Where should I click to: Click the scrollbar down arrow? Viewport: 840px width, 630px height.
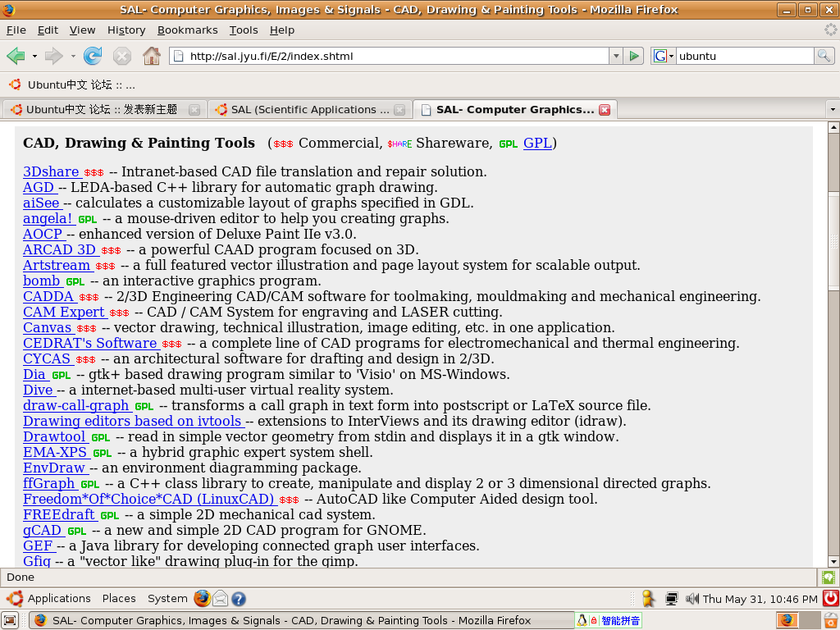click(x=833, y=561)
